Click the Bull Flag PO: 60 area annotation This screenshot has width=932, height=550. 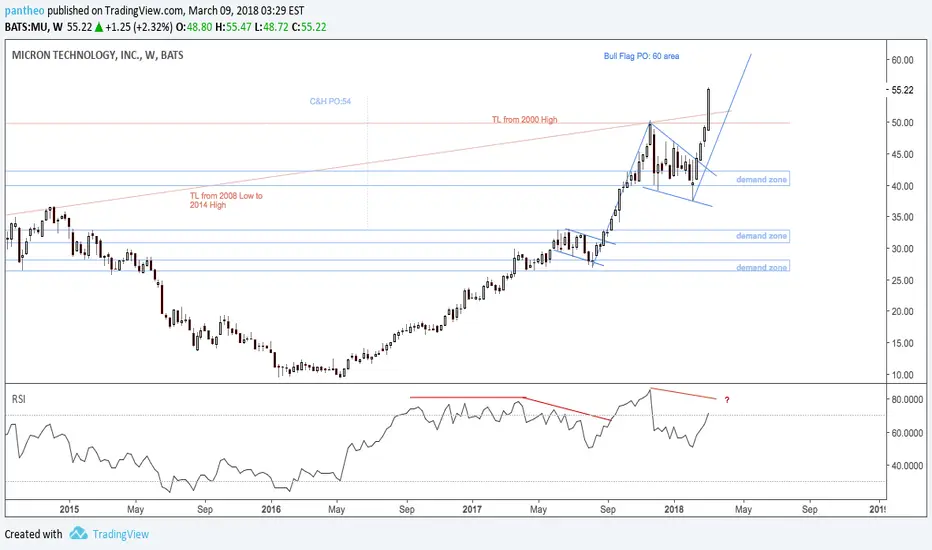pyautogui.click(x=641, y=56)
